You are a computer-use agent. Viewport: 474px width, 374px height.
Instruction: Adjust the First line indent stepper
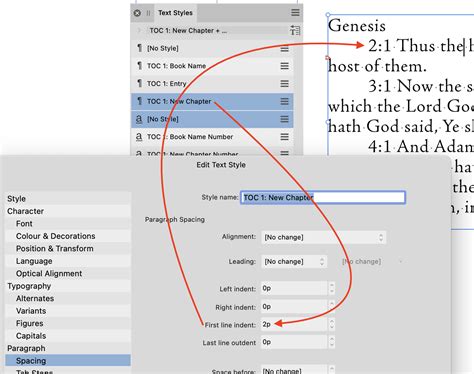tap(331, 324)
